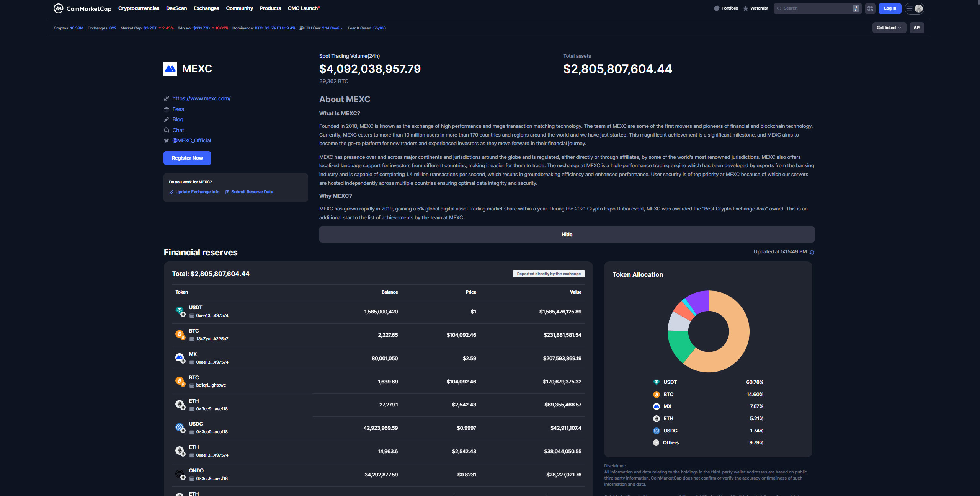Click the USDT legend icon in Token Allocation
980x496 pixels.
pos(656,382)
